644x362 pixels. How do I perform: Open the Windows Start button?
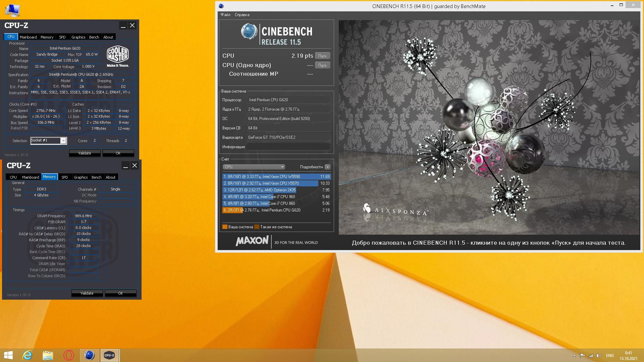8,355
